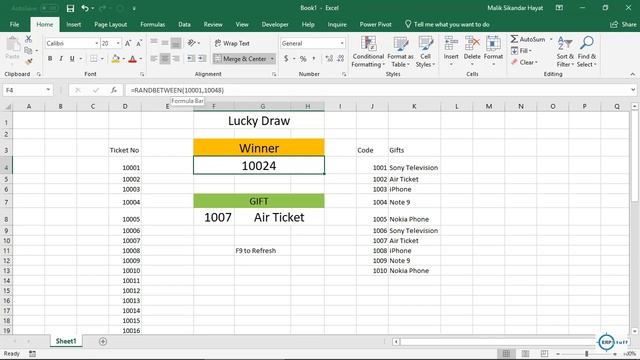
Task: Click the Borders icon
Action: pos(93,59)
